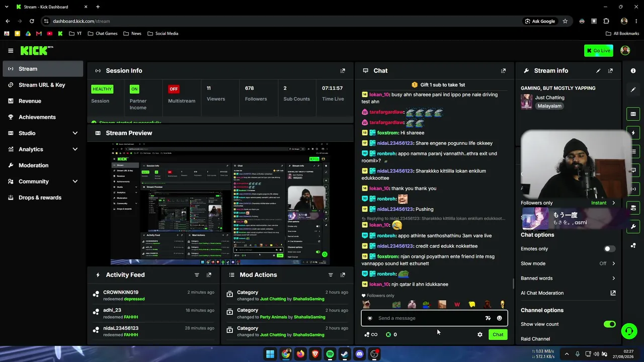
Task: Open the Mod Actions filter icon
Action: click(331, 275)
